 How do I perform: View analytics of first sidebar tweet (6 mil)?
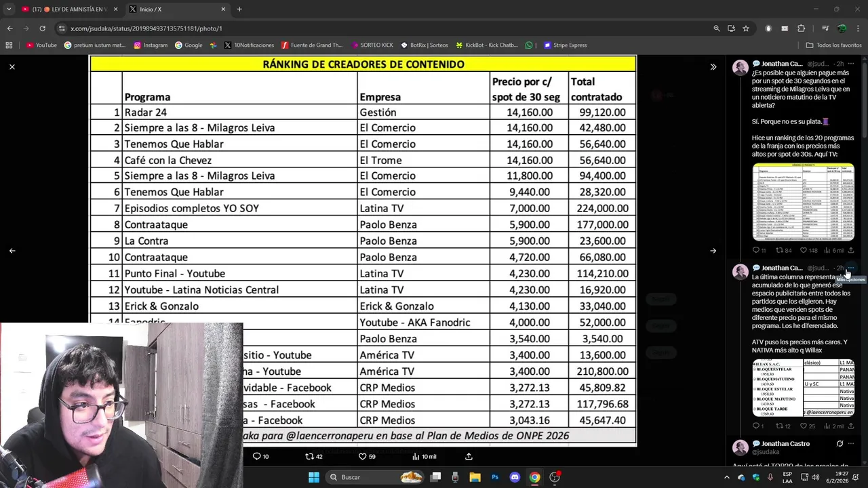point(834,250)
